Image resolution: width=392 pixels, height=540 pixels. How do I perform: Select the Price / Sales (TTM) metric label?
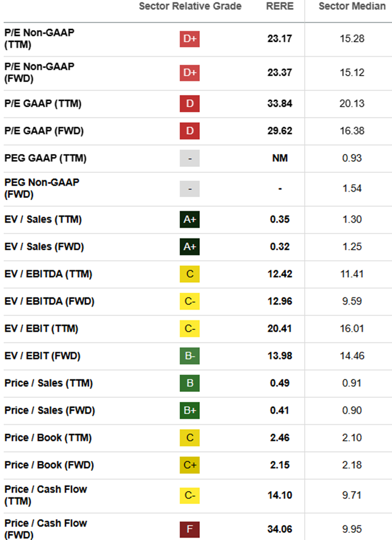pyautogui.click(x=48, y=383)
